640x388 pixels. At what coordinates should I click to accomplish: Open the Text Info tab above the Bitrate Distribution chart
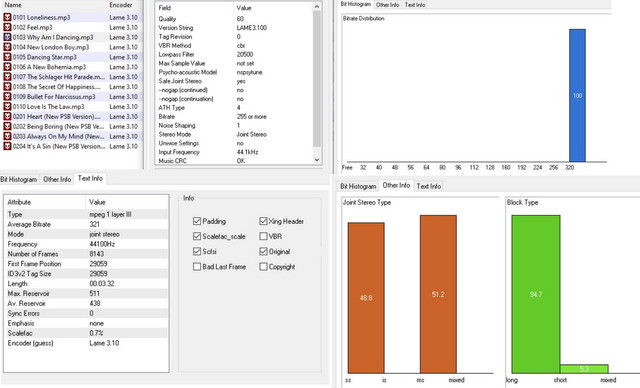(415, 5)
